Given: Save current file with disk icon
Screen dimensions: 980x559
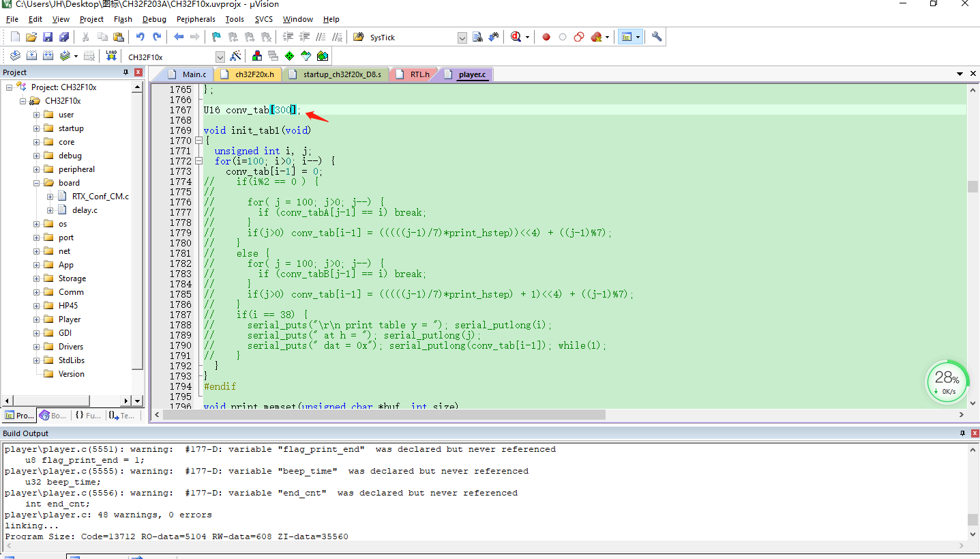Looking at the screenshot, I should (48, 37).
